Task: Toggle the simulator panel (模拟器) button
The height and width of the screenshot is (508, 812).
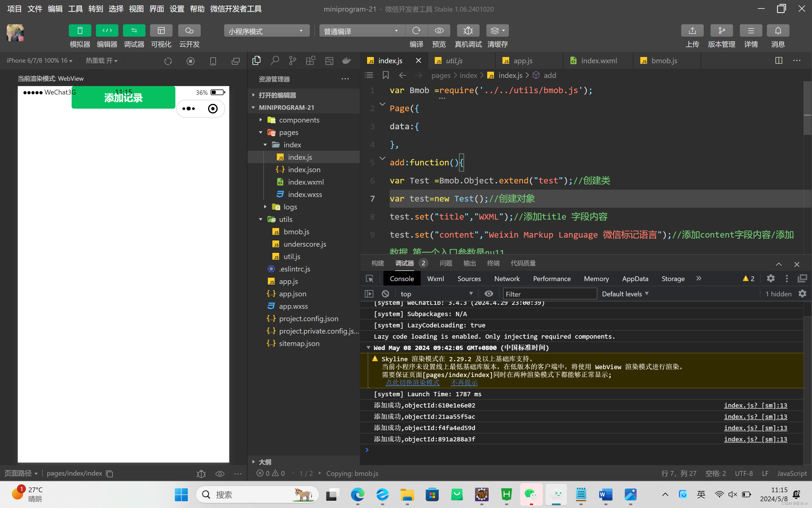Action: (80, 30)
